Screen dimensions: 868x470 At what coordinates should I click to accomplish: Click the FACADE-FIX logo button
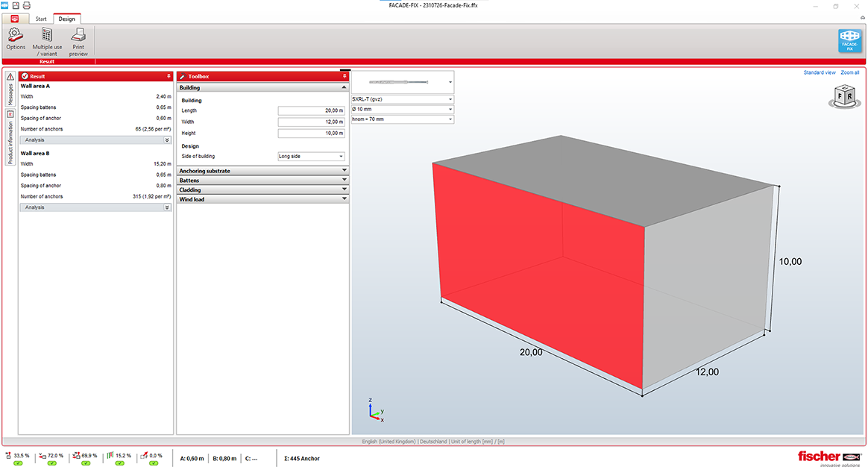pos(850,40)
